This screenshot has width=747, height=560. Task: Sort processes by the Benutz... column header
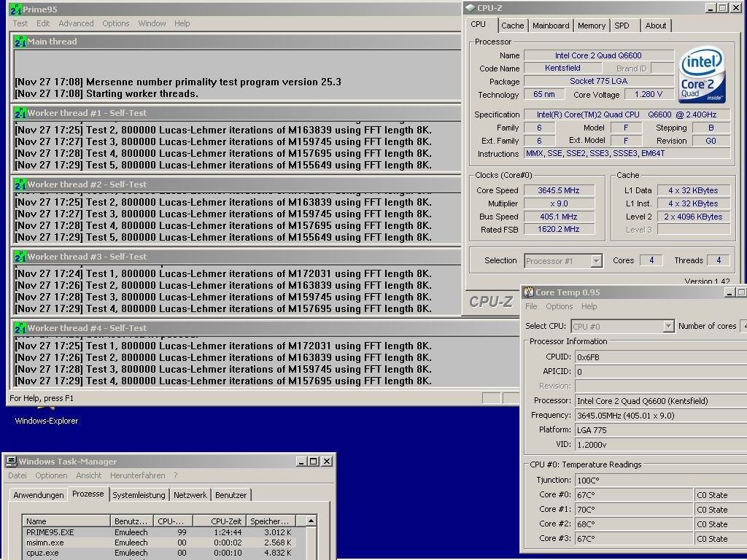(x=132, y=521)
